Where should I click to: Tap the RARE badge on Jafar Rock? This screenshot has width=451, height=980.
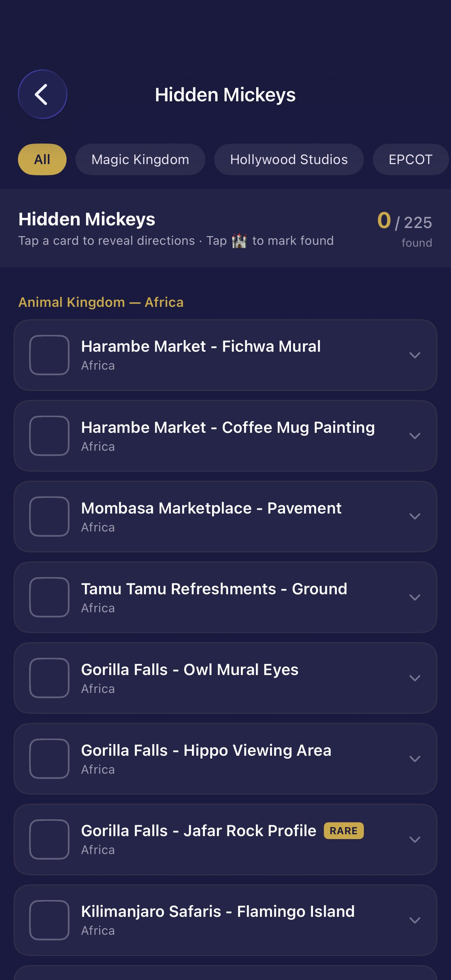click(x=343, y=830)
